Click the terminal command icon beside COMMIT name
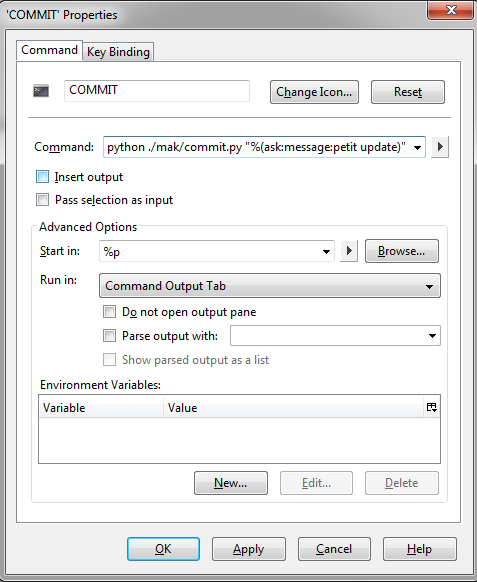The image size is (477, 582). [41, 91]
